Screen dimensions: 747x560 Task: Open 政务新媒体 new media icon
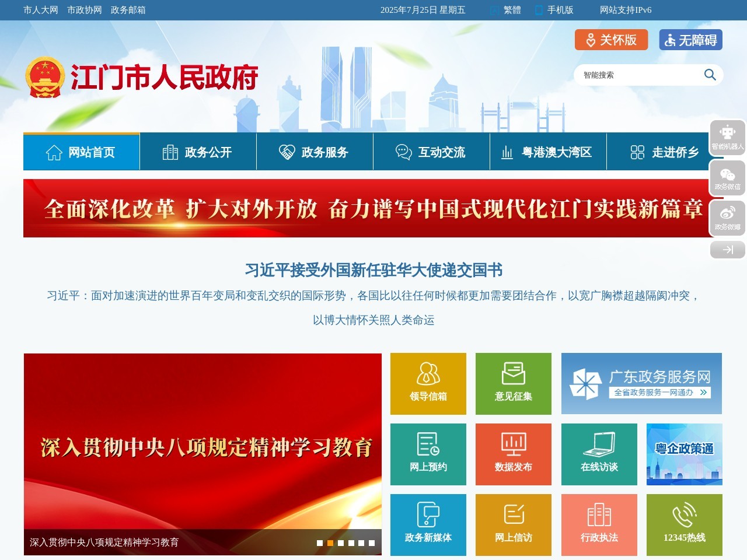point(428,524)
